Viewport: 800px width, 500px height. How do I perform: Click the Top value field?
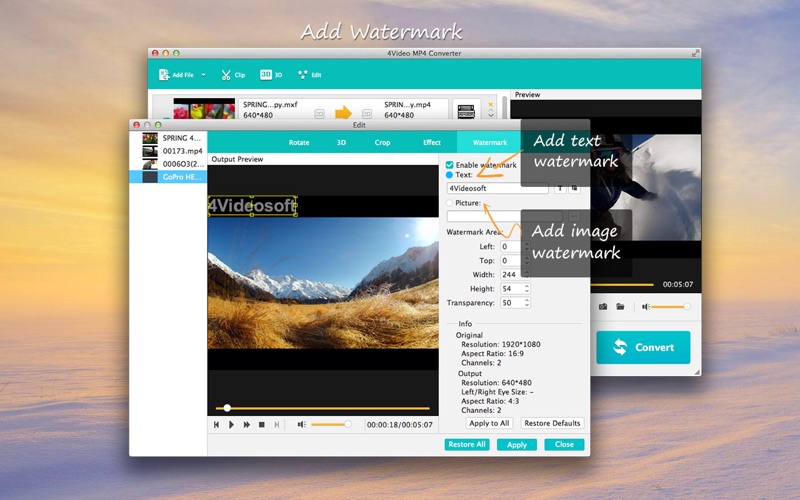(x=512, y=261)
